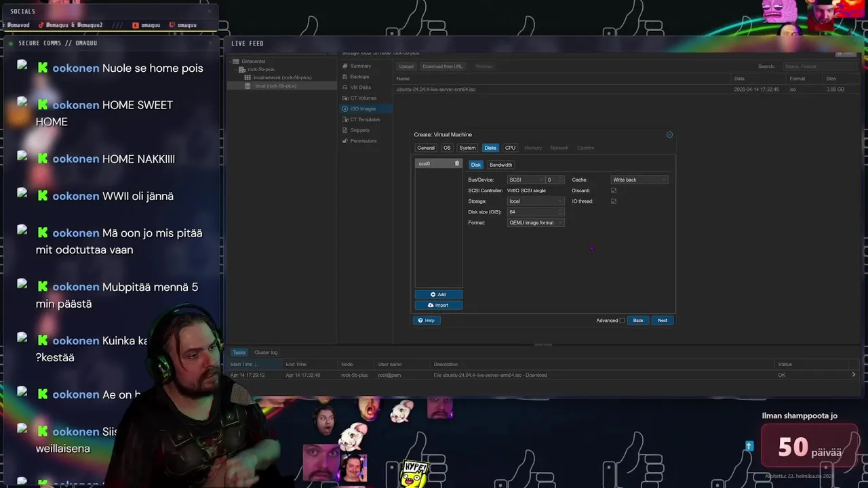Delete the scsi0 disk with trash icon
The width and height of the screenshot is (868, 488).
[456, 163]
